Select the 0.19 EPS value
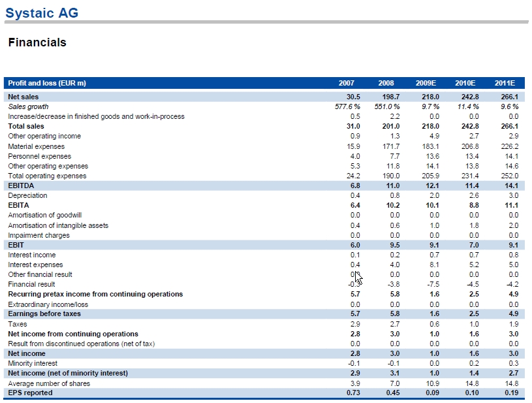 tap(512, 393)
